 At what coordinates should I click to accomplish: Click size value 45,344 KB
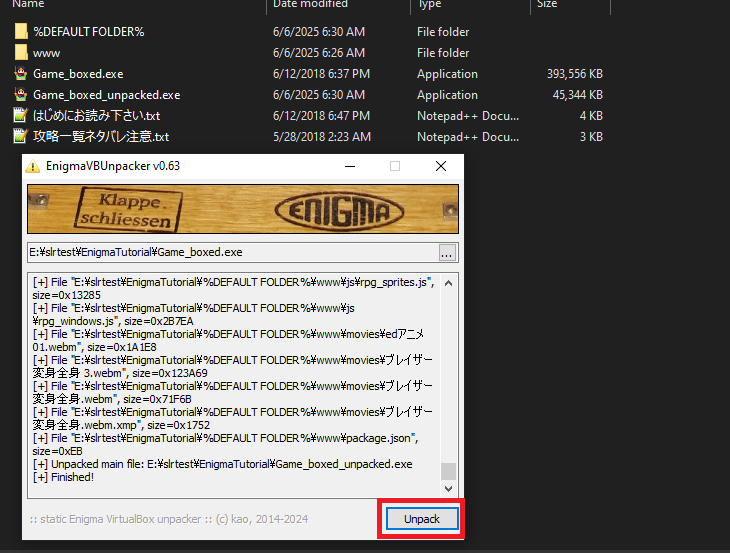[578, 95]
